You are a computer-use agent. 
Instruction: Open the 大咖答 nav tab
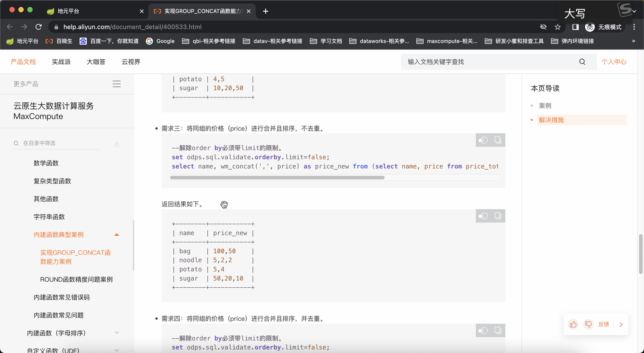tap(96, 62)
